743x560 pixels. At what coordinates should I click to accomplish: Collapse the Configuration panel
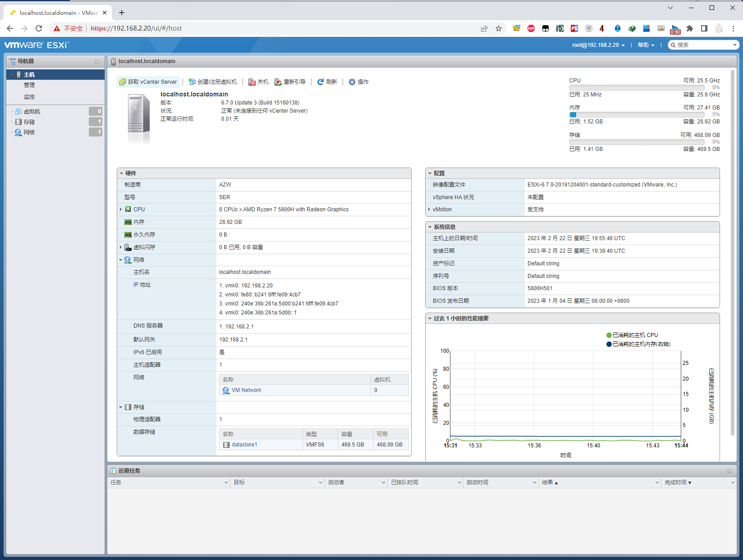430,173
